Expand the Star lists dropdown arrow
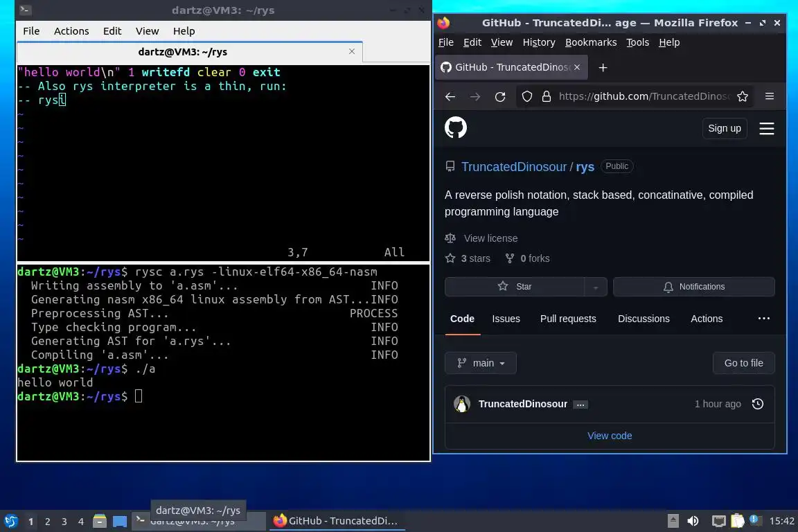This screenshot has height=532, width=798. click(x=596, y=287)
